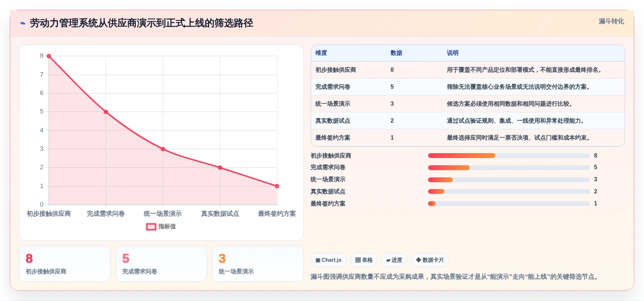Select the 真实数据试点 table cell
Screen dimensions: 644x301
[333, 121]
